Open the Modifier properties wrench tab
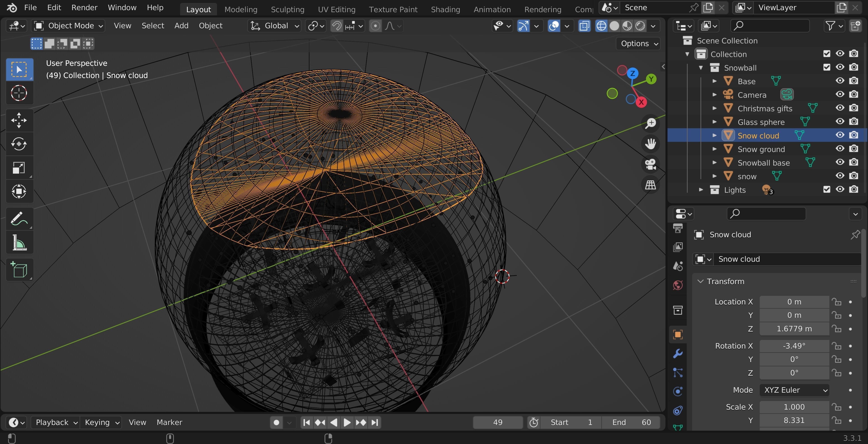 click(678, 353)
